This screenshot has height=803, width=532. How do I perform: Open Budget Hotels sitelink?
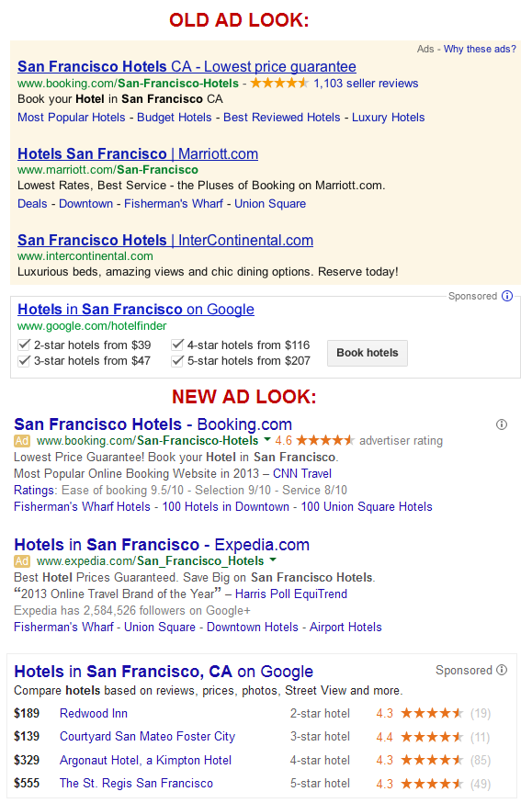coord(174,118)
